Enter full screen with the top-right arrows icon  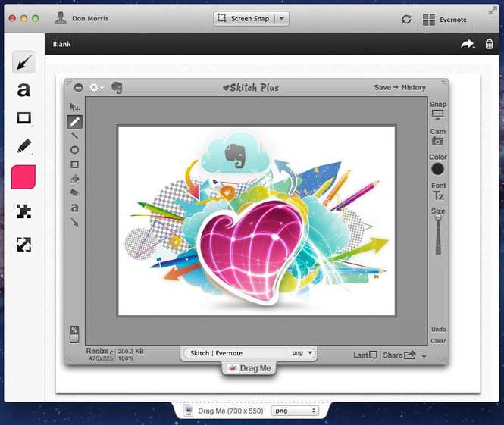point(493,11)
